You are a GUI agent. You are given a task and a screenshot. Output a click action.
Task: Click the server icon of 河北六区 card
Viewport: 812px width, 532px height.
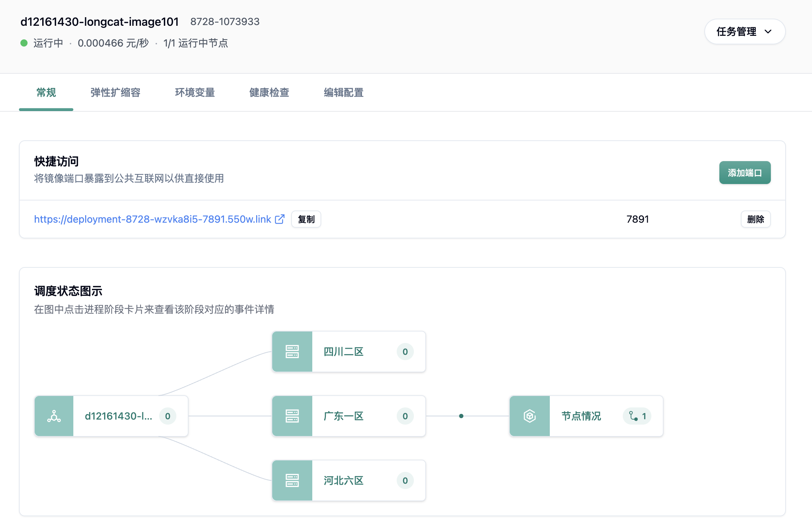click(x=292, y=480)
